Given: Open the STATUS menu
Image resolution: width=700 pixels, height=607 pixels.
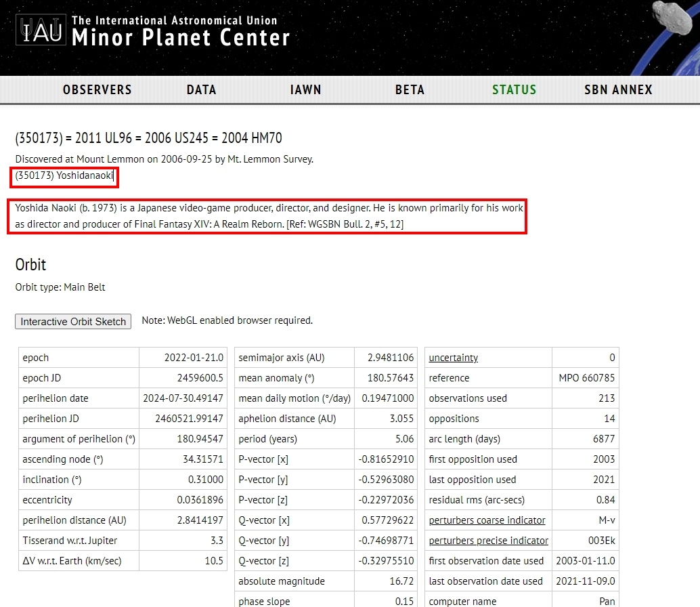Looking at the screenshot, I should click(x=515, y=90).
